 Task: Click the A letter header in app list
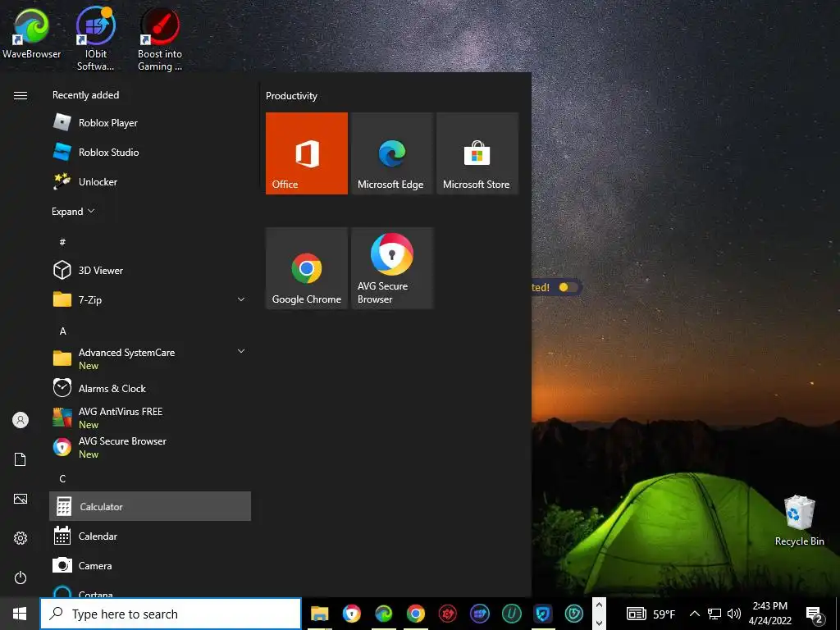click(x=62, y=331)
